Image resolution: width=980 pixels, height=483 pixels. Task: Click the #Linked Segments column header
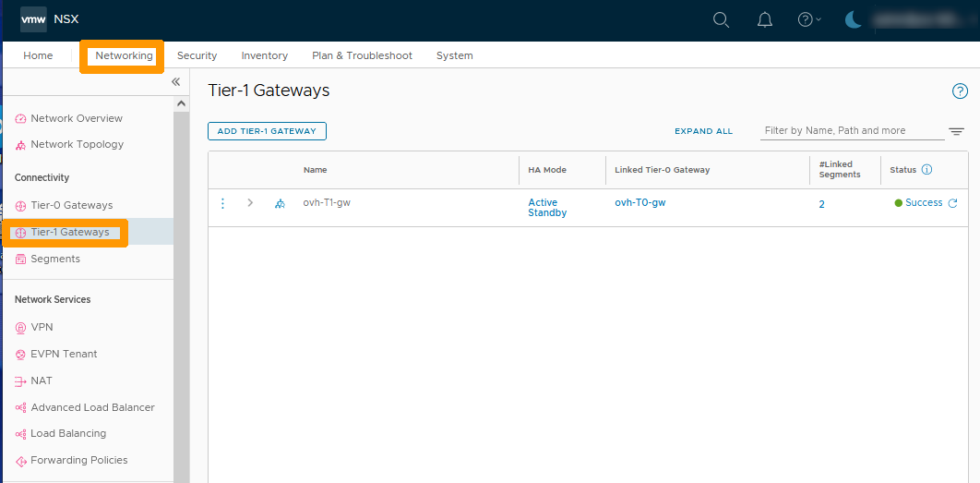click(840, 170)
